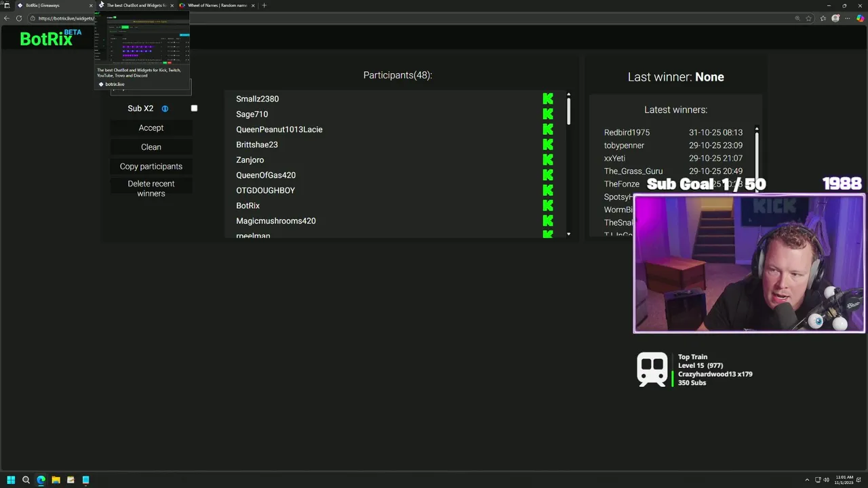The width and height of the screenshot is (868, 488).
Task: Click the Kick icon beside QueenPeanut1013Lacie
Action: tap(548, 129)
